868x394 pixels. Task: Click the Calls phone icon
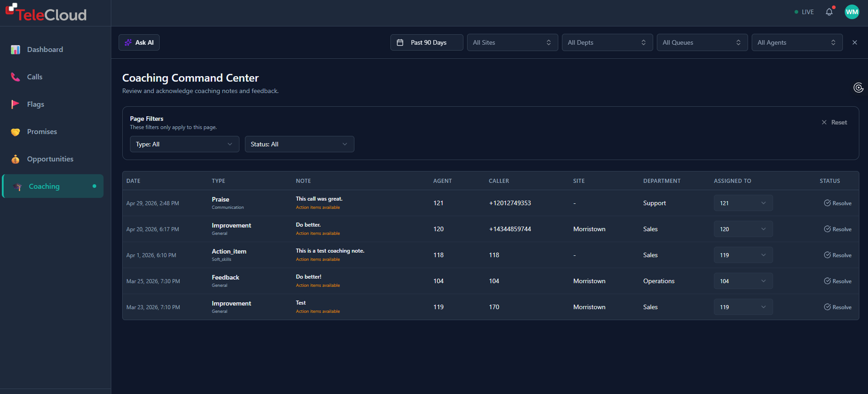16,77
